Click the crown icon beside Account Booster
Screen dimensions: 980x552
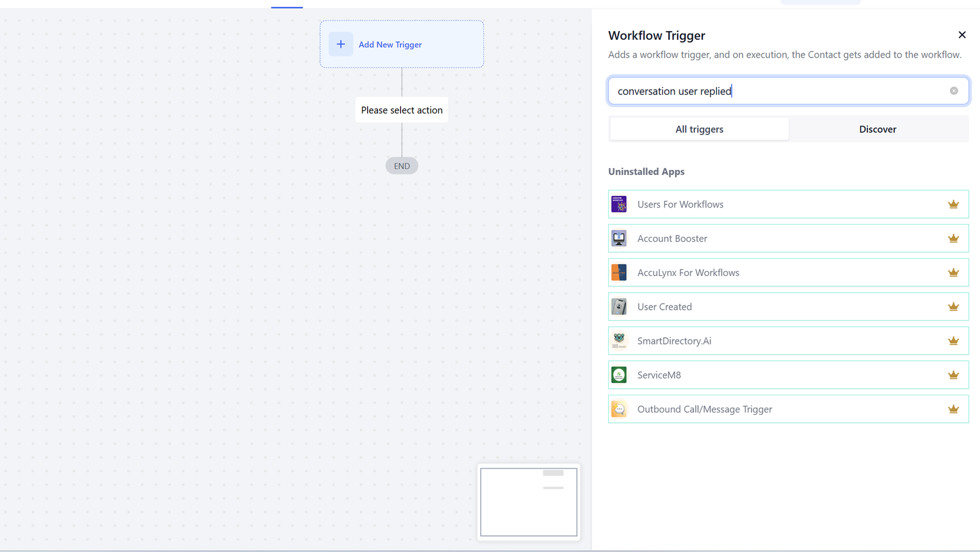click(953, 239)
